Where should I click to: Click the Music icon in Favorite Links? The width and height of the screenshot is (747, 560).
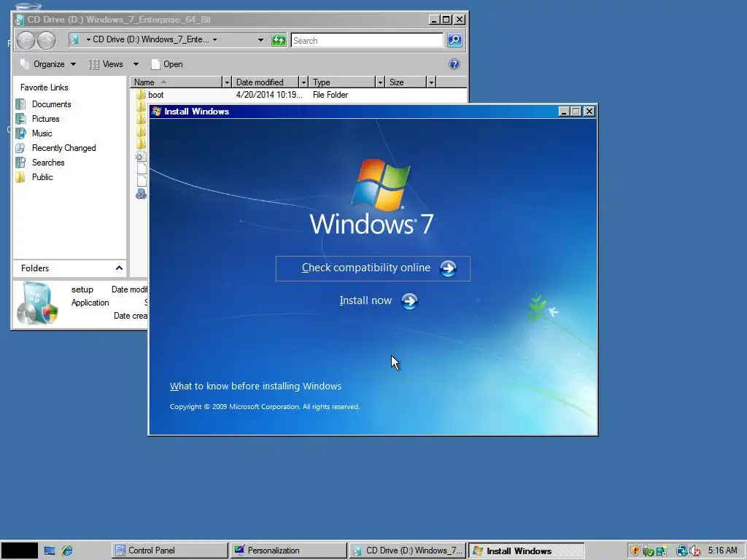[x=20, y=133]
